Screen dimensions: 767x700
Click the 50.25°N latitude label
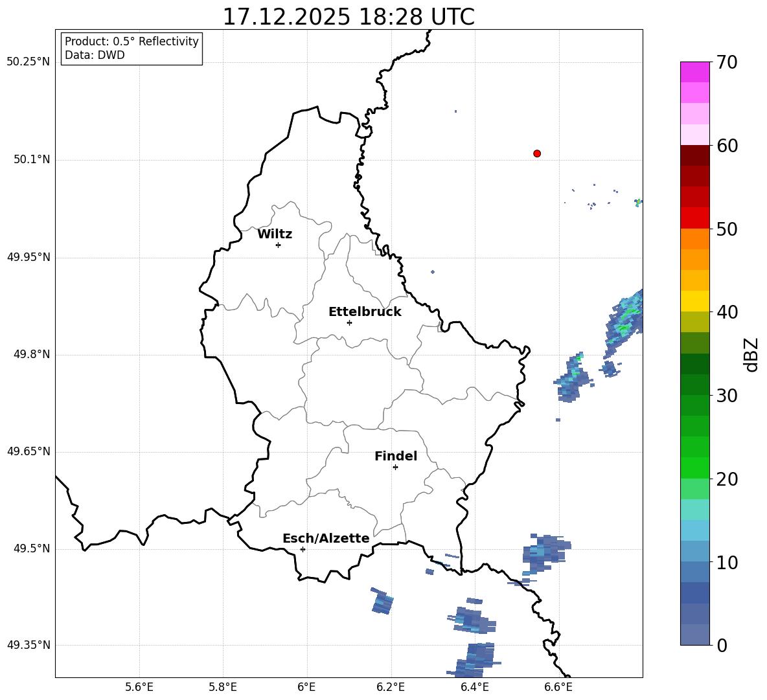29,62
